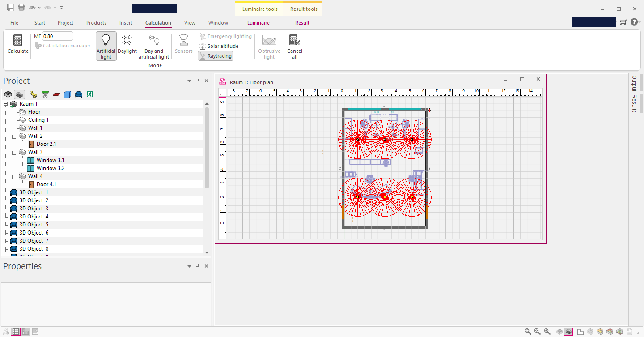644x337 pixels.
Task: Click the green emergency exit icon
Action: [x=90, y=94]
